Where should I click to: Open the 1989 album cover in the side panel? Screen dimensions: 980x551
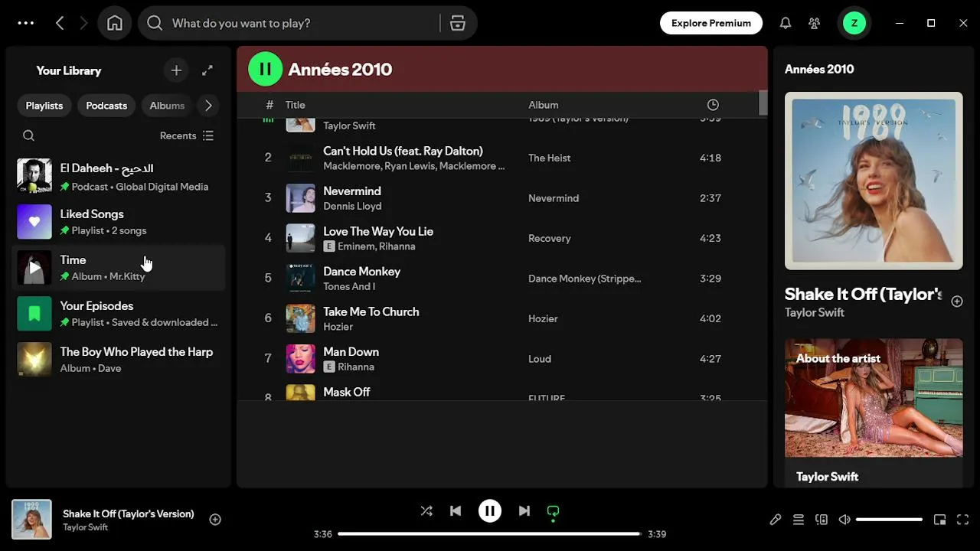coord(874,181)
